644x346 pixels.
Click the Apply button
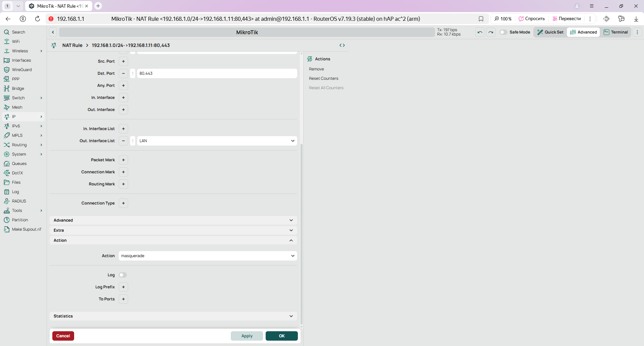pyautogui.click(x=247, y=336)
